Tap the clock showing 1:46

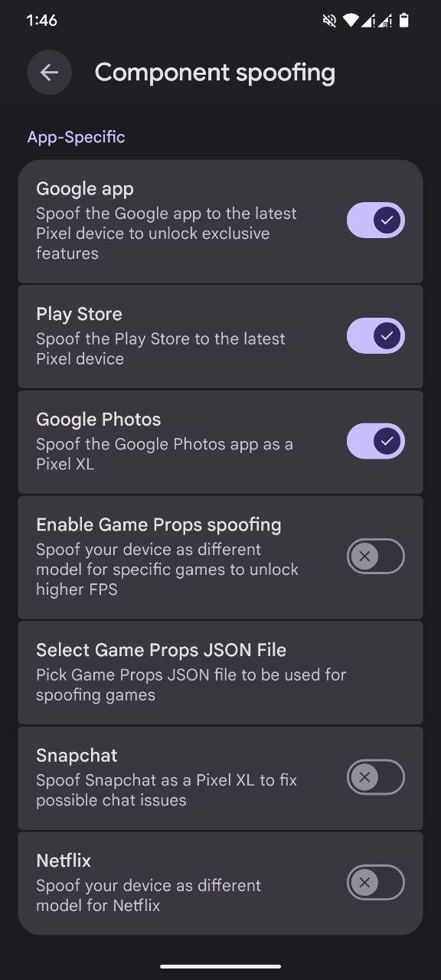coord(41,21)
